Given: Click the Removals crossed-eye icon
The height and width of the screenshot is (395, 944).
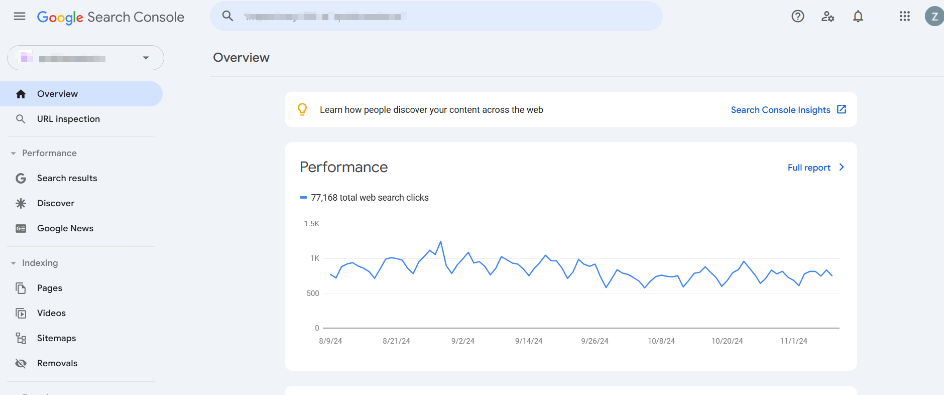Looking at the screenshot, I should pos(21,364).
